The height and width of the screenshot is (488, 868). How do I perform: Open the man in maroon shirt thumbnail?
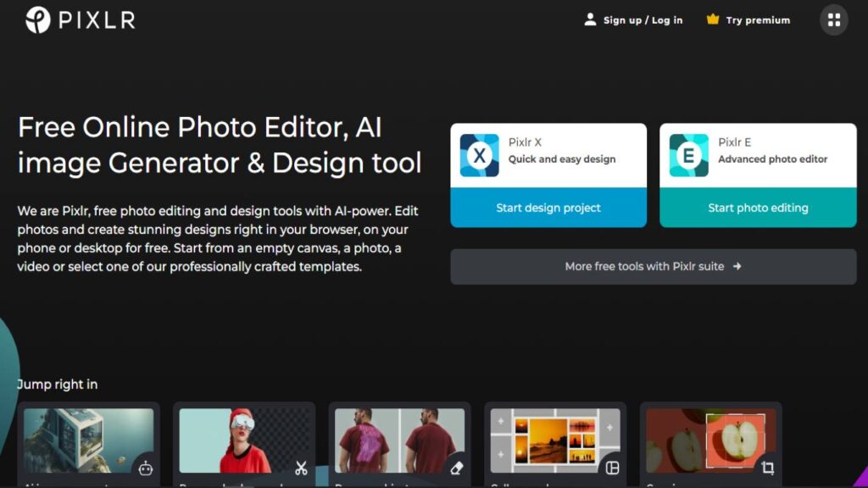tap(400, 441)
